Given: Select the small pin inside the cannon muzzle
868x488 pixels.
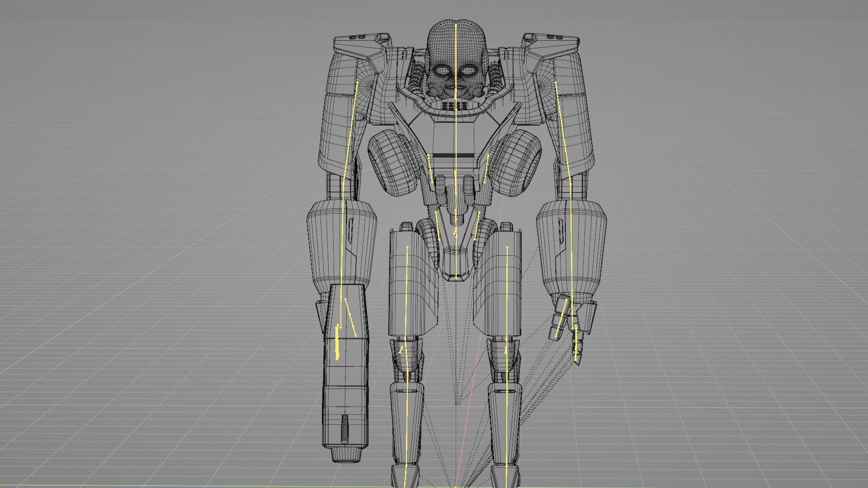Looking at the screenshot, I should (345, 428).
